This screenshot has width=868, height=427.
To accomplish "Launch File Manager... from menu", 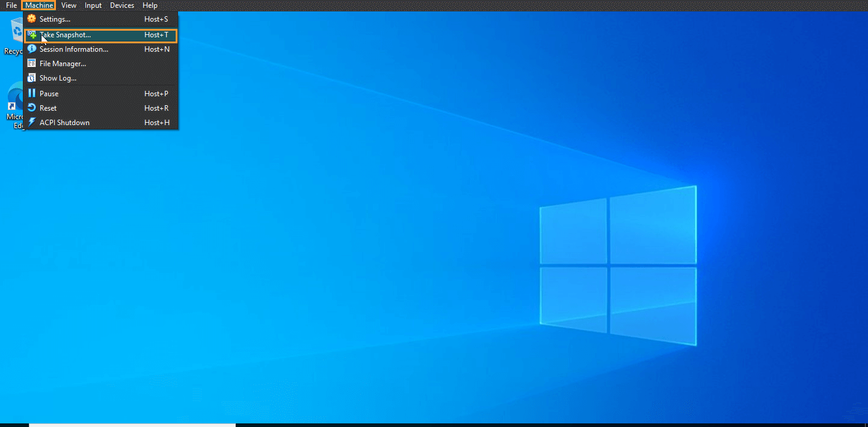I will [x=100, y=64].
